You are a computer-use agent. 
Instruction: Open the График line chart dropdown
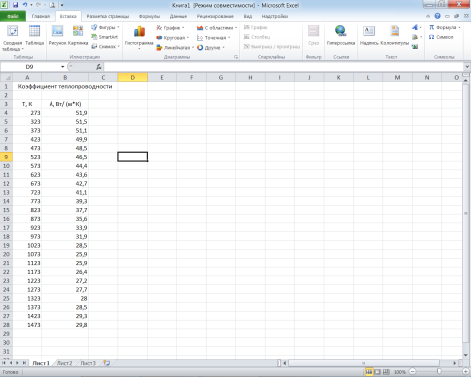[170, 28]
